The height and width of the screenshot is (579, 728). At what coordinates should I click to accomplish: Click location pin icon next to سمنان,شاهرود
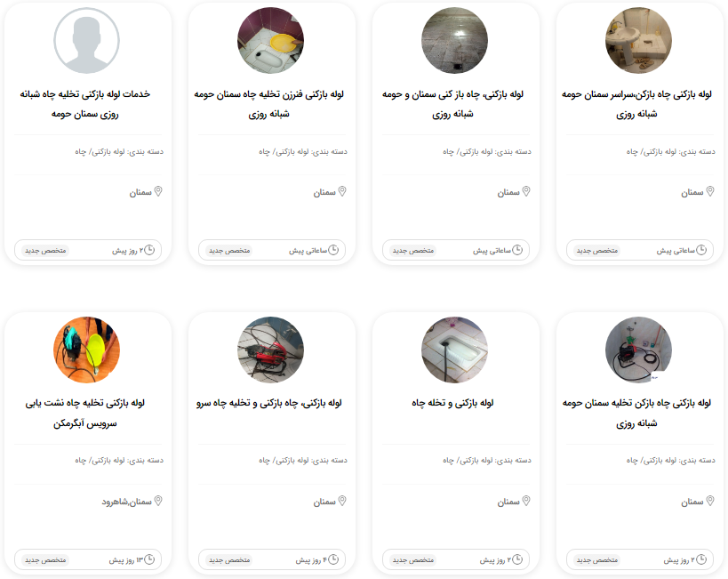158,501
